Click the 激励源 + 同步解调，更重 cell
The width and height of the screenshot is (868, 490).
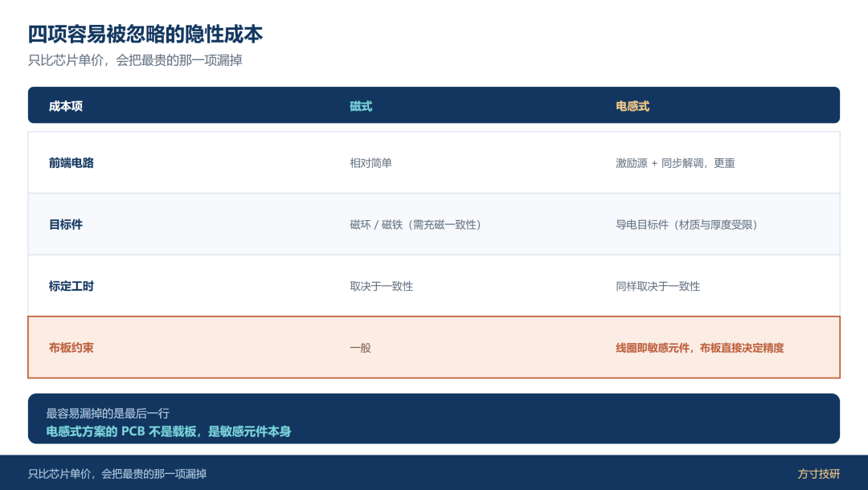click(675, 163)
